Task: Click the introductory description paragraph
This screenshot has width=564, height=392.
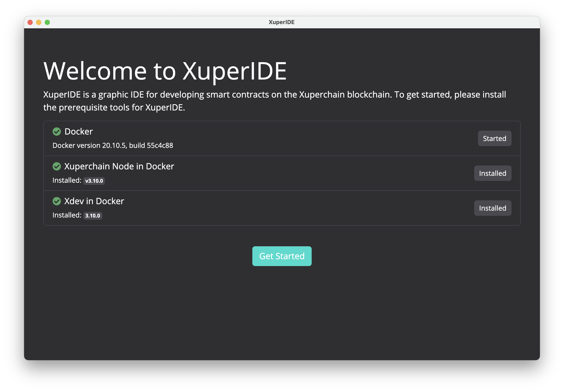Action: click(274, 101)
